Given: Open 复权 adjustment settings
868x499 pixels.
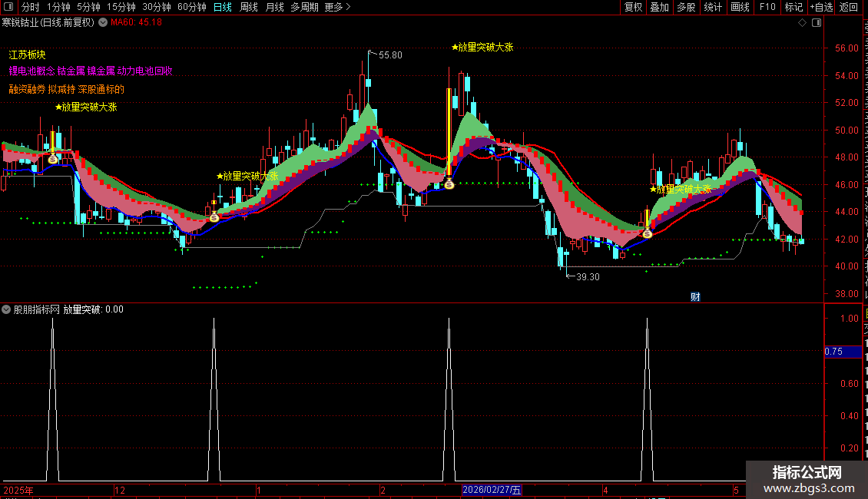Looking at the screenshot, I should tap(633, 7).
